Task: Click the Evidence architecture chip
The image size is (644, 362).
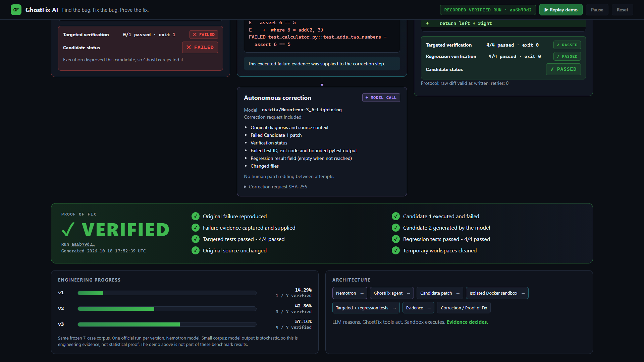Action: (418, 308)
